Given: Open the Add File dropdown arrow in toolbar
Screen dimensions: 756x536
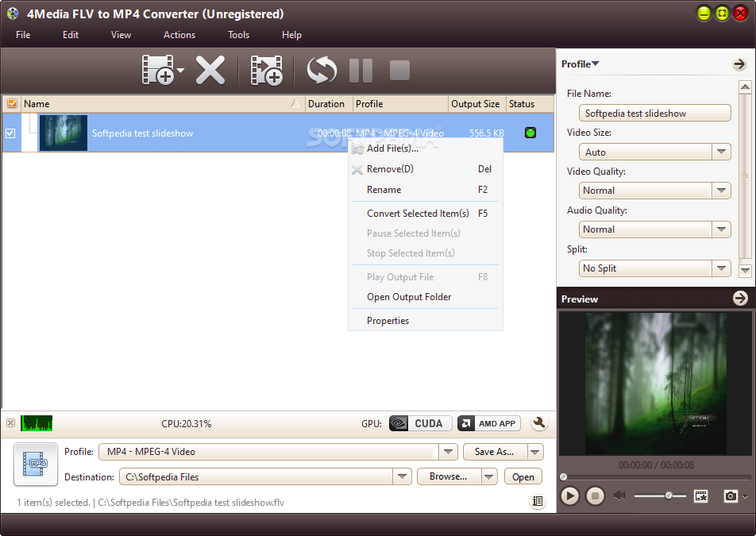Looking at the screenshot, I should coord(181,71).
